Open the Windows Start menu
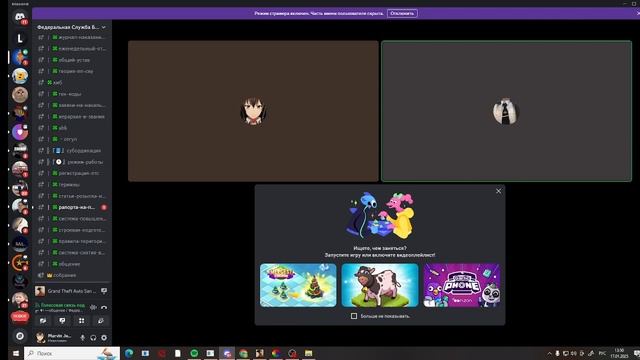Viewport: 640px width, 360px height. 16,353
